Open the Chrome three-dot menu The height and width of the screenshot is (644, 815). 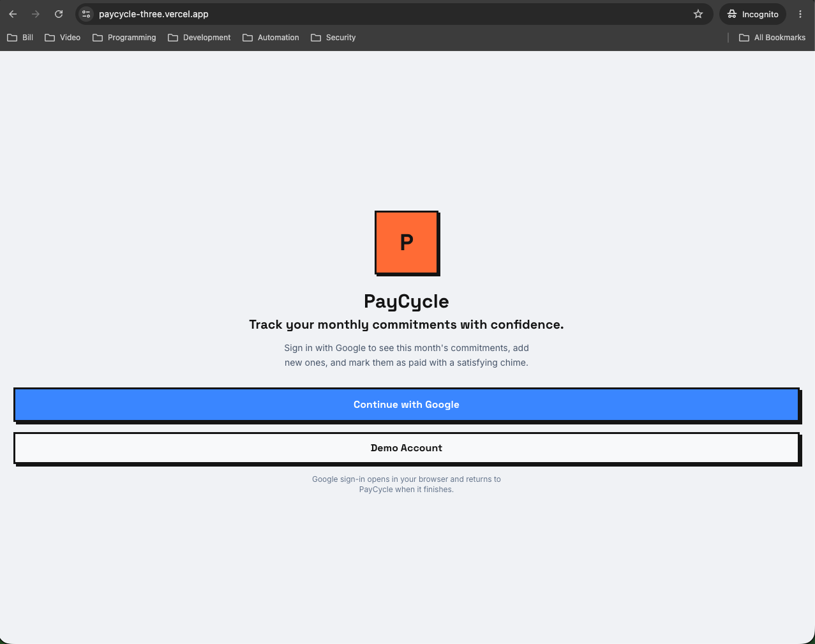pyautogui.click(x=800, y=14)
